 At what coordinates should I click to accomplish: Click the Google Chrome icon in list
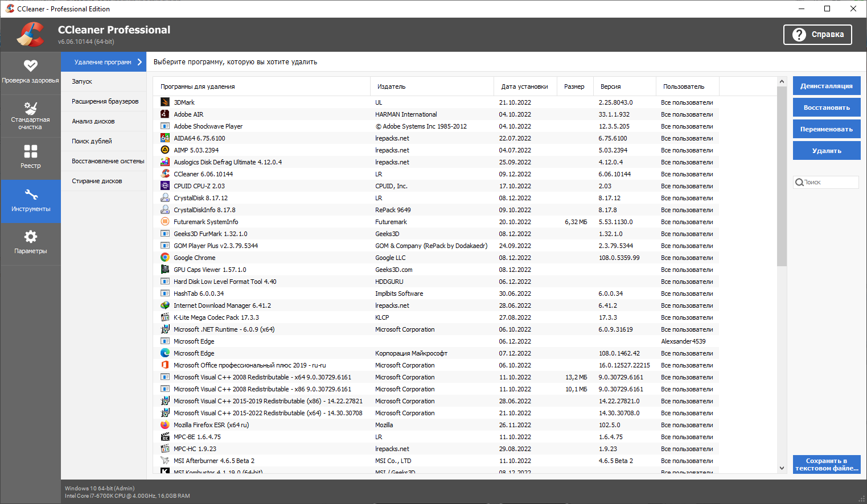pos(165,258)
